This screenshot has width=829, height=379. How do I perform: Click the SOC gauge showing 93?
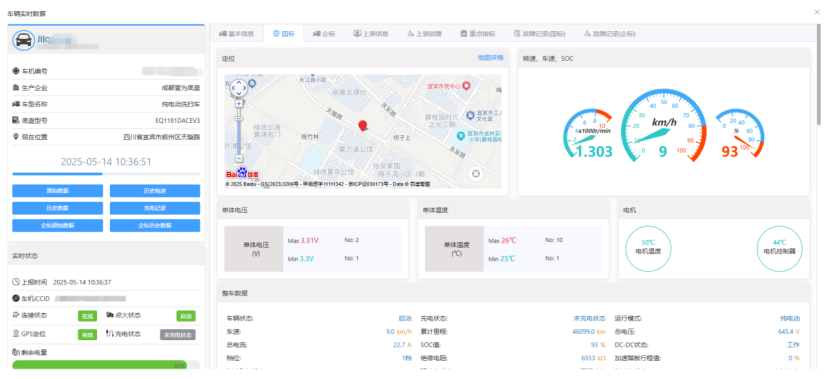[739, 134]
